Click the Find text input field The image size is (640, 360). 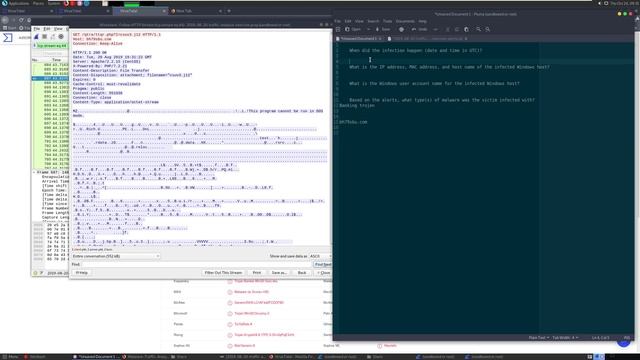[x=196, y=264]
